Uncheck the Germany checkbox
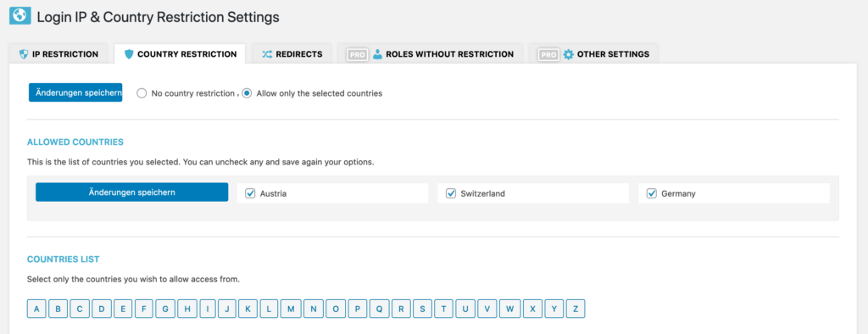868x334 pixels. tap(652, 193)
